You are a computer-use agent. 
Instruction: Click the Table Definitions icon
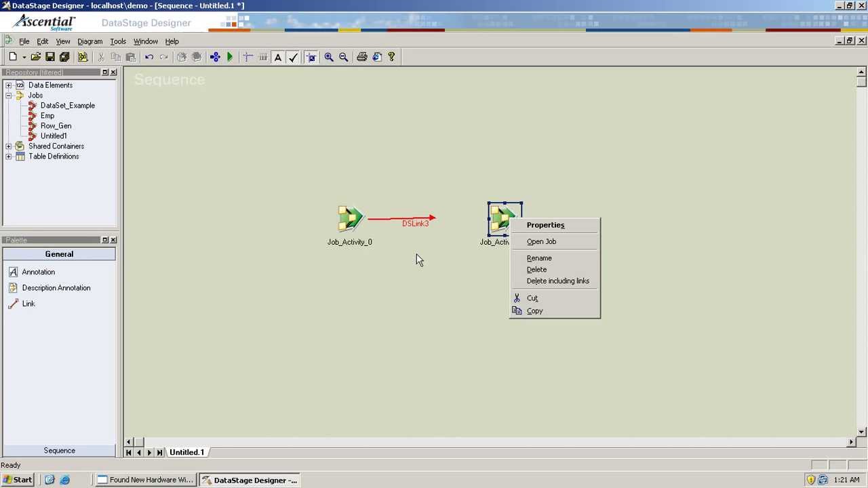[x=20, y=157]
